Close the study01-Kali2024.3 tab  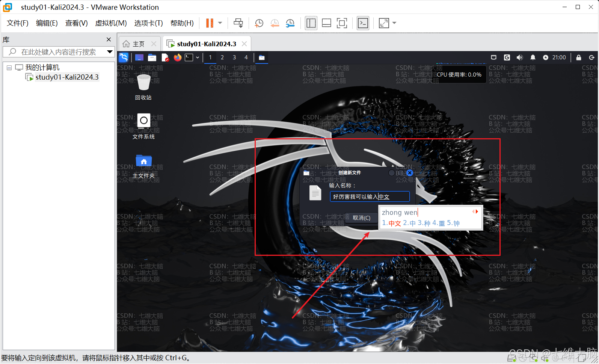[x=244, y=44]
